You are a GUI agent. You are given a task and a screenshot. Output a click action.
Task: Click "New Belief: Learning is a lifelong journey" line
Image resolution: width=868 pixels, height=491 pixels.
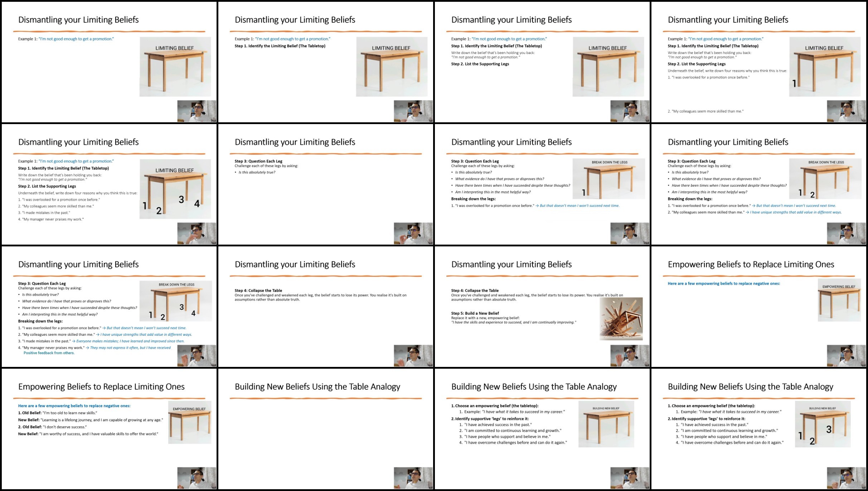click(x=91, y=420)
